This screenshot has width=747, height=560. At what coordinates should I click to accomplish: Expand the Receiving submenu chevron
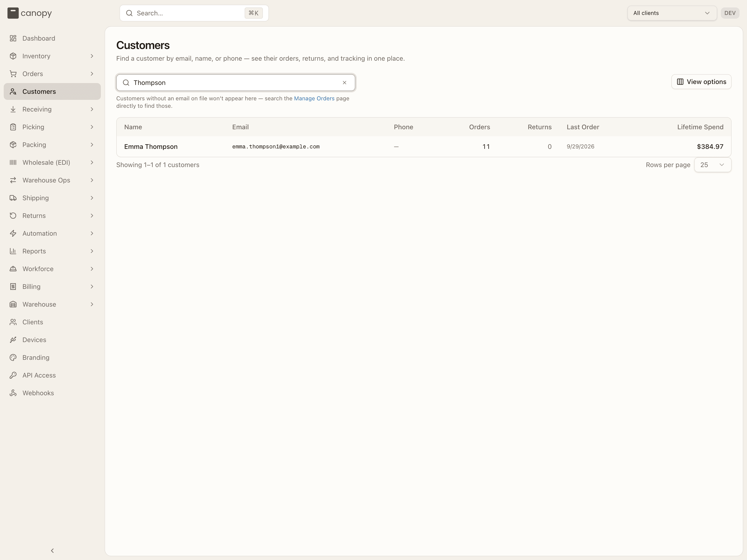pyautogui.click(x=92, y=109)
